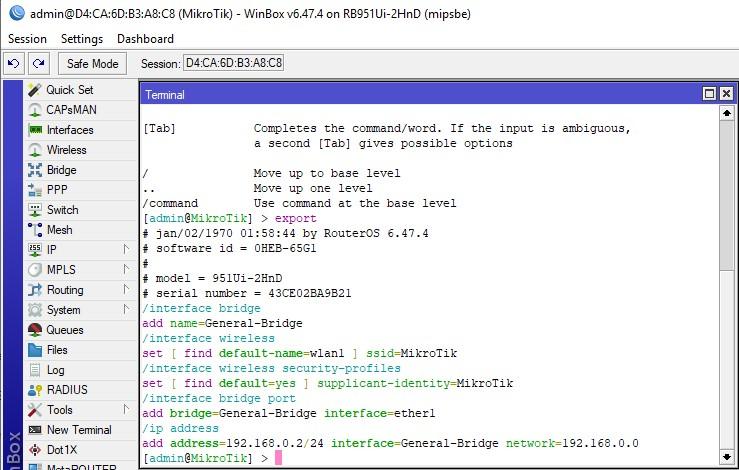The image size is (739, 470).
Task: Open the Files list
Action: point(57,350)
